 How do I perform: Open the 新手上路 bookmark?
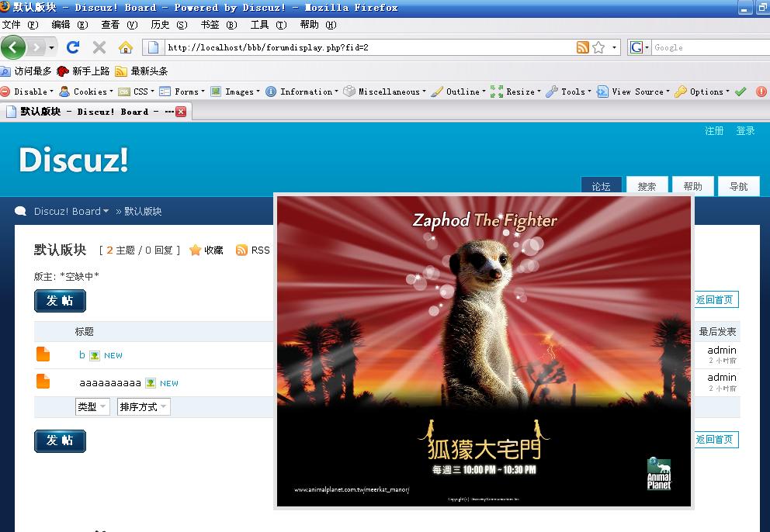[83, 71]
